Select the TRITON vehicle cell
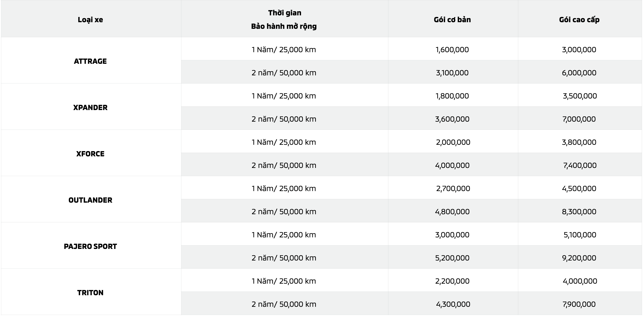Screen dimensions: 644x316 point(90,293)
